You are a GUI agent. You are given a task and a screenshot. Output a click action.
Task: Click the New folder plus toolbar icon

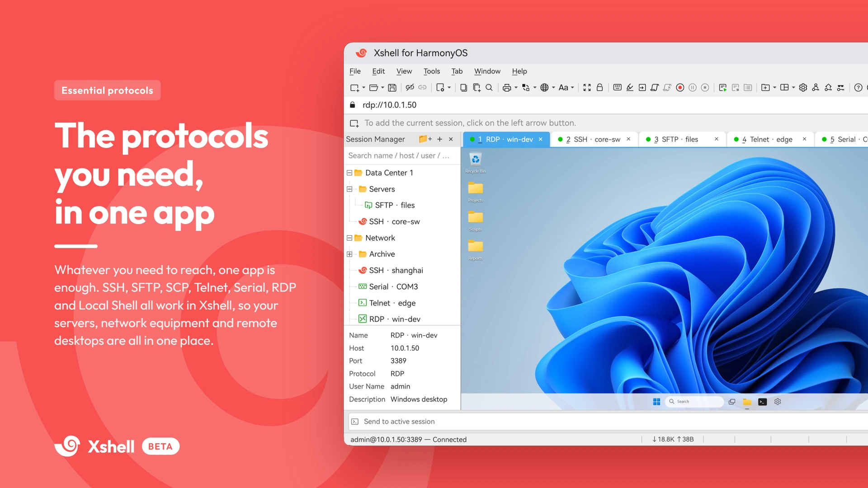[765, 88]
